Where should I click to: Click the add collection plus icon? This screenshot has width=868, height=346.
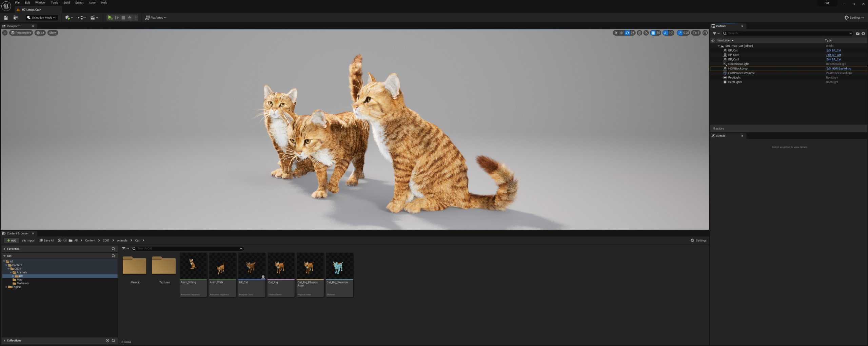[107, 341]
